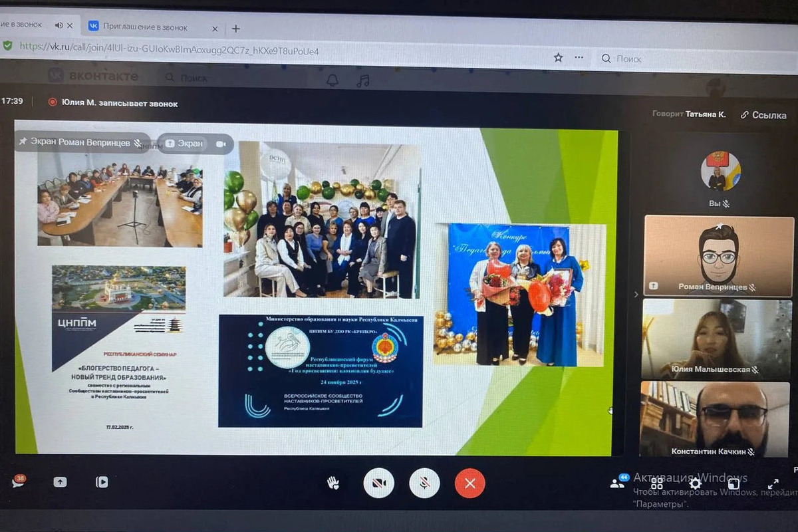Leave the call with the red button
The height and width of the screenshot is (532, 798).
[469, 483]
